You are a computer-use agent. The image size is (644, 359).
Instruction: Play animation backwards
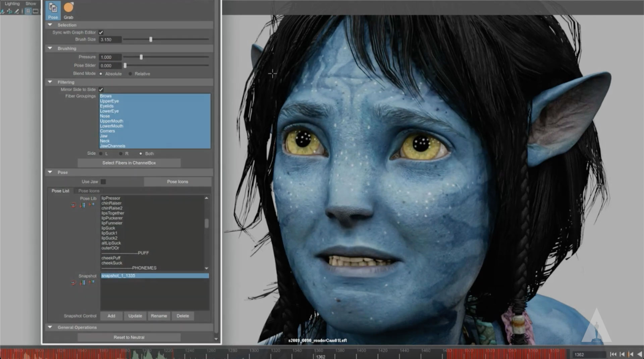click(640, 354)
